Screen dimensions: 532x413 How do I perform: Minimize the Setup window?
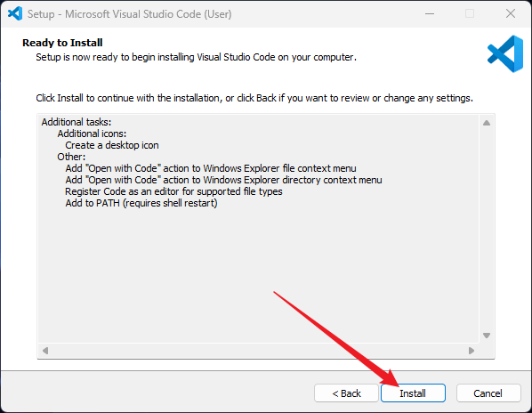click(430, 14)
